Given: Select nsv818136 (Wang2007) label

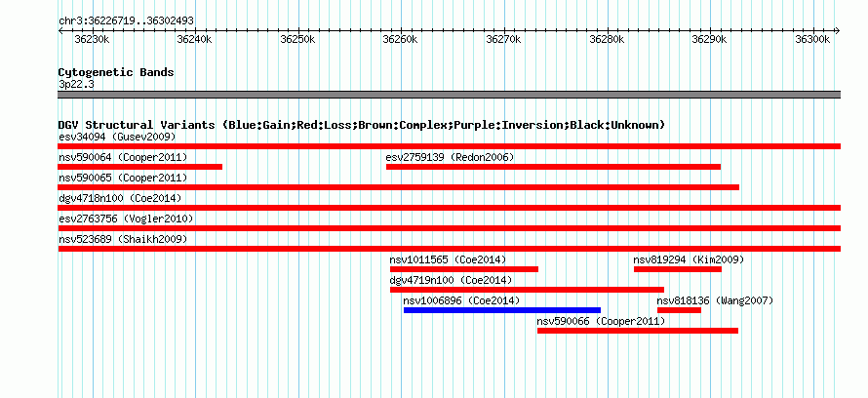Looking at the screenshot, I should (x=715, y=300).
